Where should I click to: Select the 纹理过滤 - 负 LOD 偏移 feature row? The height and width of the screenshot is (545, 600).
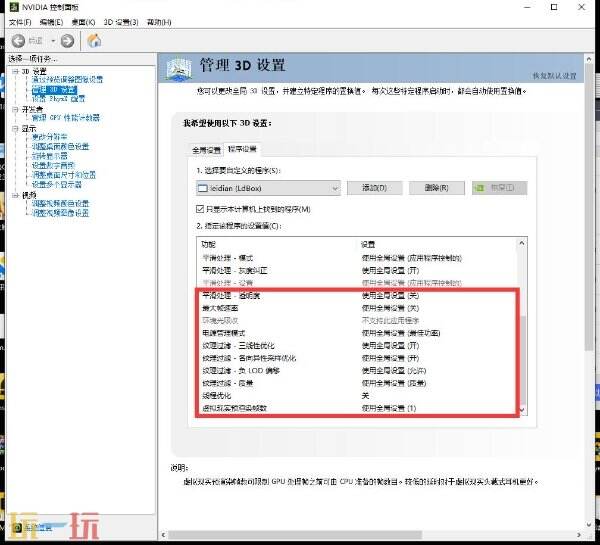tap(241, 370)
